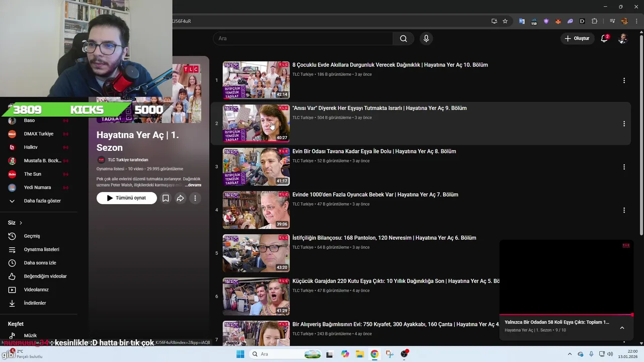Open Chrome media controls icon
The width and height of the screenshot is (644, 362).
point(612,21)
